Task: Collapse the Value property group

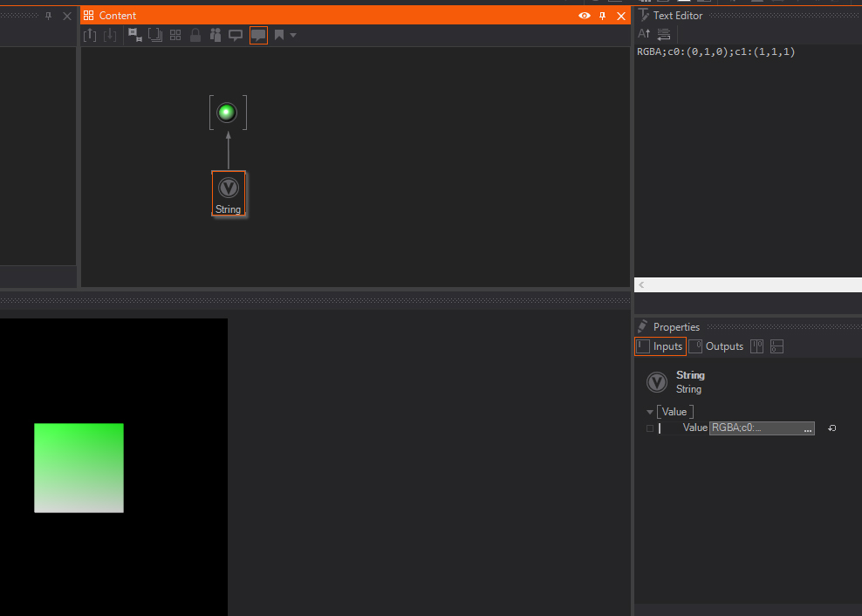Action: (650, 412)
